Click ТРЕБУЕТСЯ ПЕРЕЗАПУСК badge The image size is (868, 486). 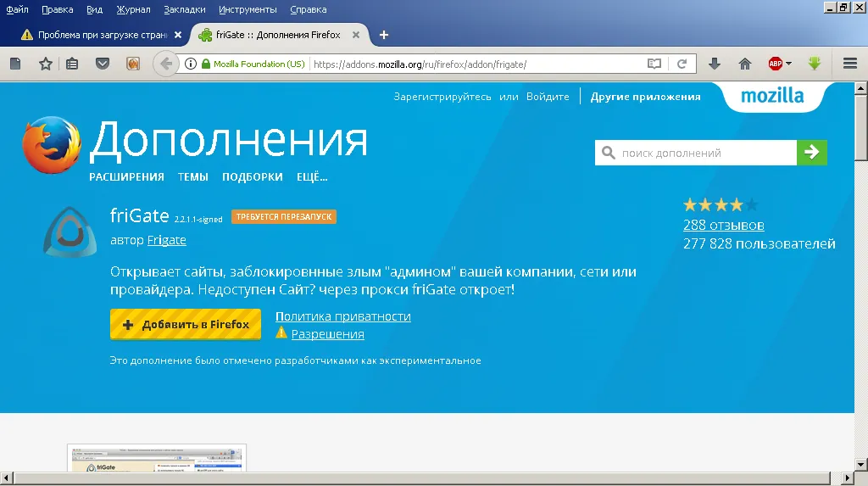click(x=284, y=216)
